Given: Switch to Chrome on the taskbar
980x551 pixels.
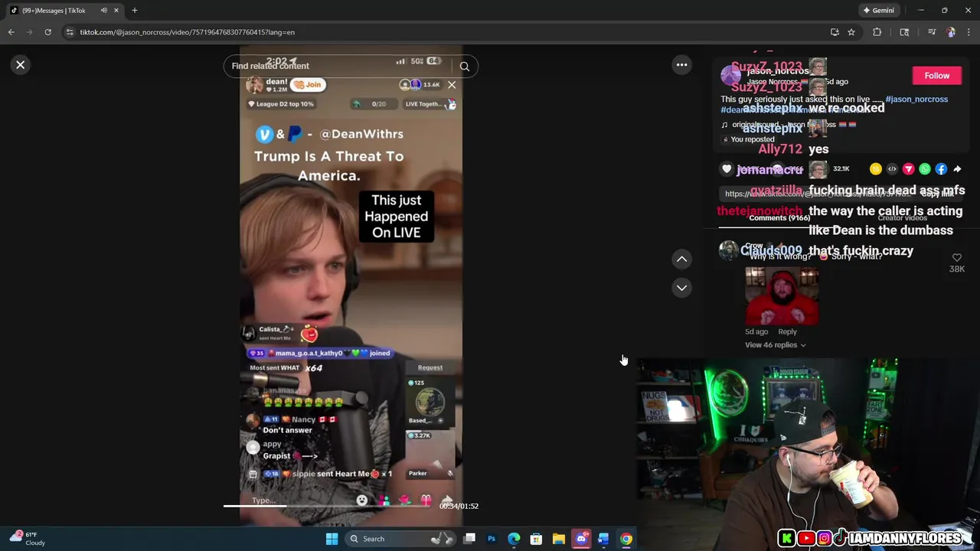Looking at the screenshot, I should tap(626, 539).
